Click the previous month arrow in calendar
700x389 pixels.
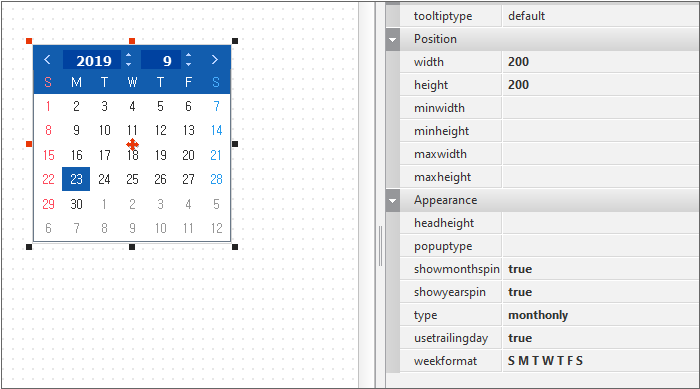coord(47,60)
